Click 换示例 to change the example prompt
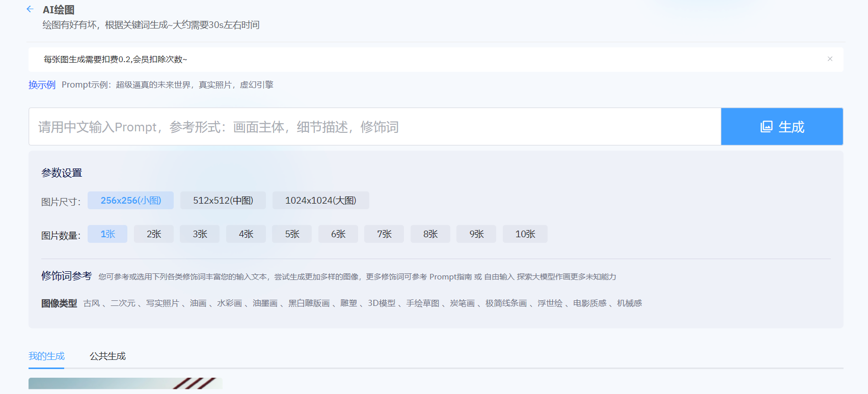The width and height of the screenshot is (868, 394). click(42, 85)
